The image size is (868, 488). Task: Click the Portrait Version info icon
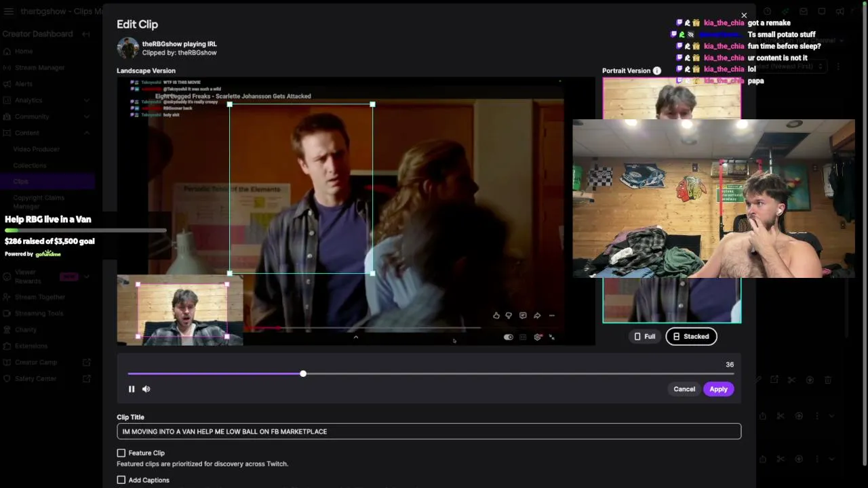(656, 70)
